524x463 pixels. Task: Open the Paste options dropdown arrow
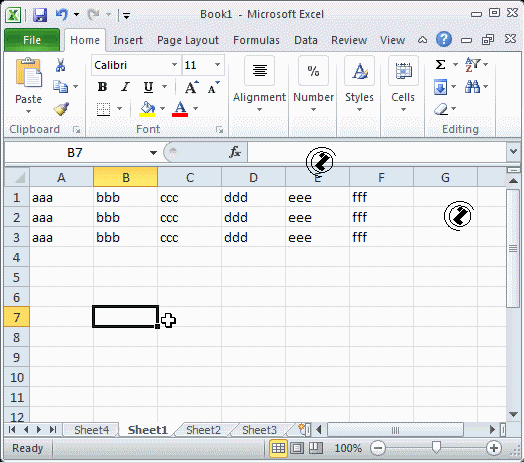point(28,112)
